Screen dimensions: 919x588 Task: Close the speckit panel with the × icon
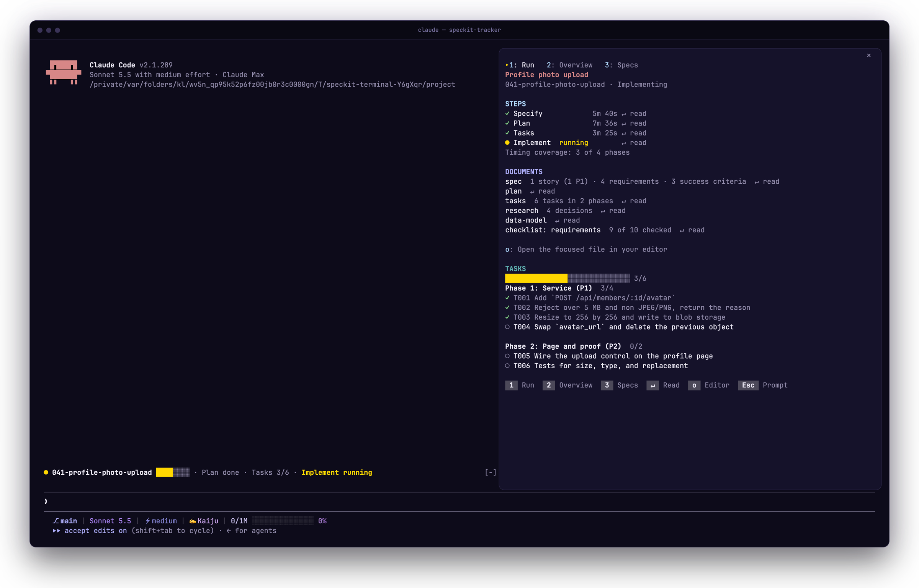tap(869, 56)
